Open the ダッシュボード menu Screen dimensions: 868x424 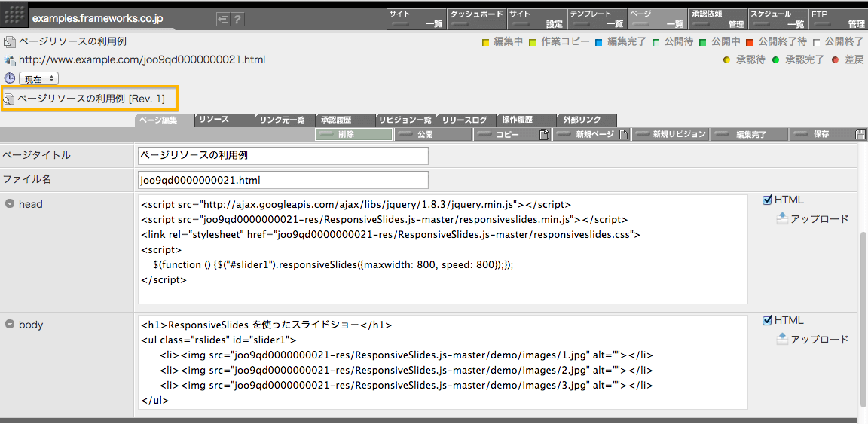pos(477,19)
